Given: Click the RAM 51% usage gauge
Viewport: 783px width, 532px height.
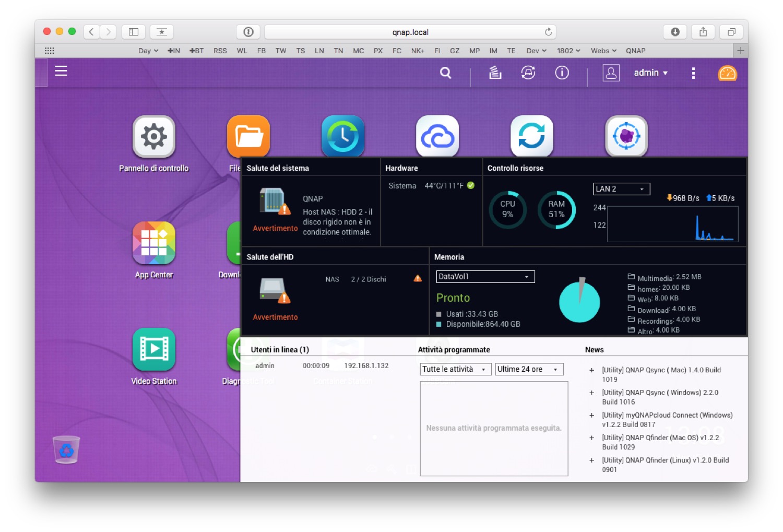Looking at the screenshot, I should tap(556, 210).
